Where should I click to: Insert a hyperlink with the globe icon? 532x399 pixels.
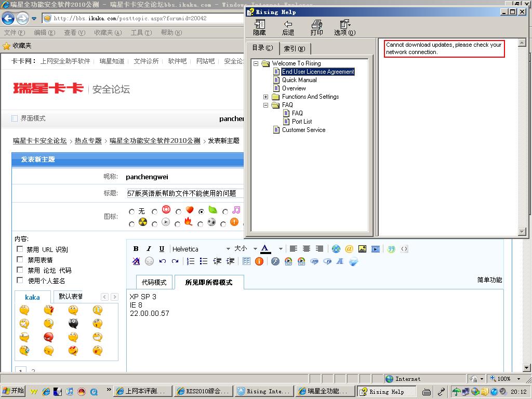tap(336, 249)
